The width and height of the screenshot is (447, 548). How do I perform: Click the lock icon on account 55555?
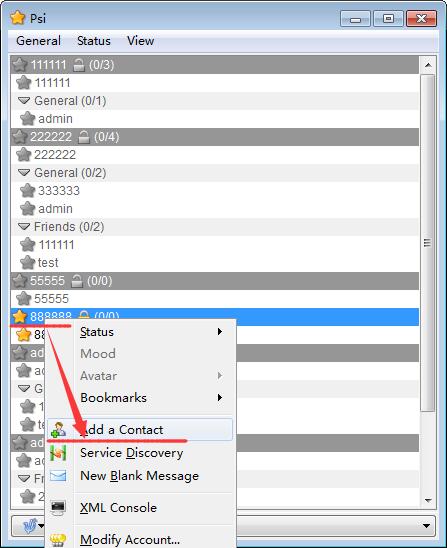point(77,281)
